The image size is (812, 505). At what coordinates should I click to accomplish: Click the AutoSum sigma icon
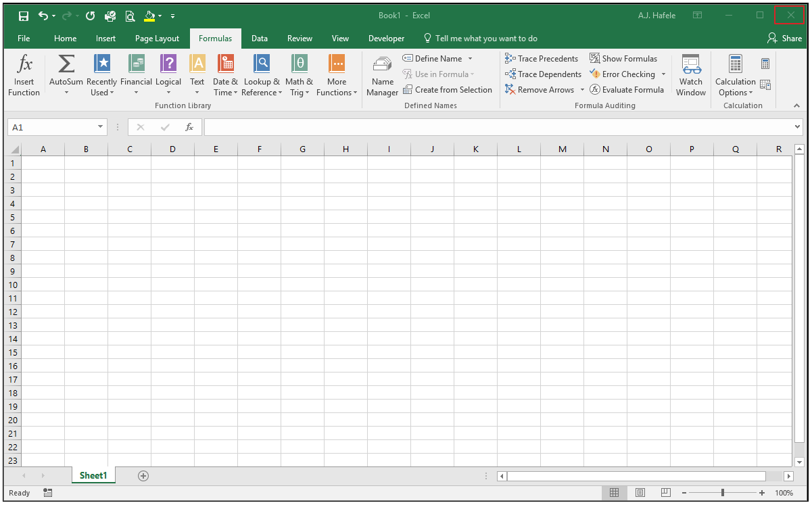(66, 64)
